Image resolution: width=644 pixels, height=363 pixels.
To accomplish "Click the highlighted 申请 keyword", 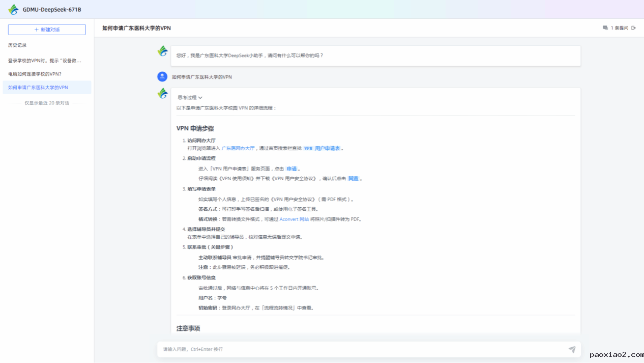I will (x=291, y=169).
